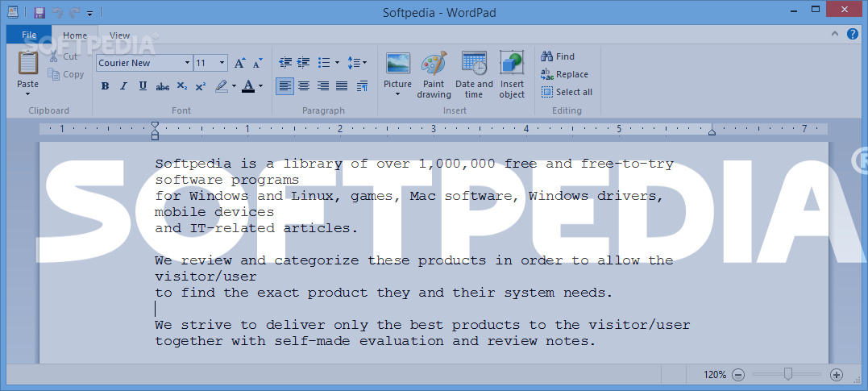Click the Shrink font icon

coord(258,63)
